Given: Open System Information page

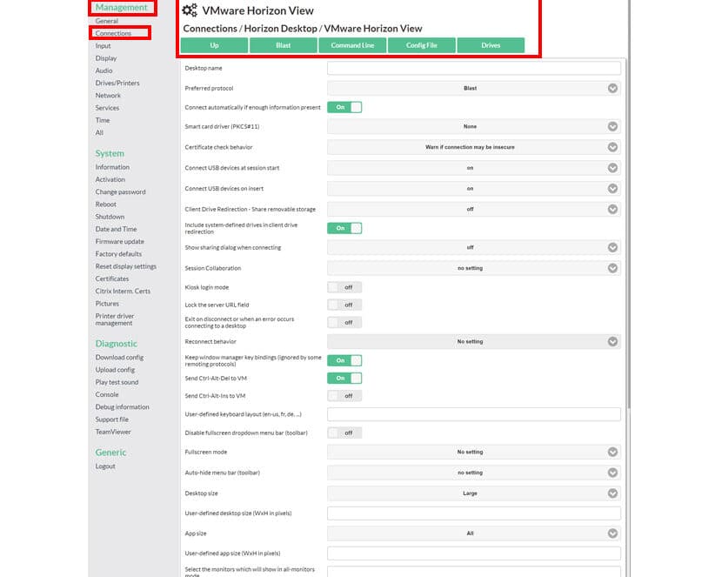Looking at the screenshot, I should 112,167.
